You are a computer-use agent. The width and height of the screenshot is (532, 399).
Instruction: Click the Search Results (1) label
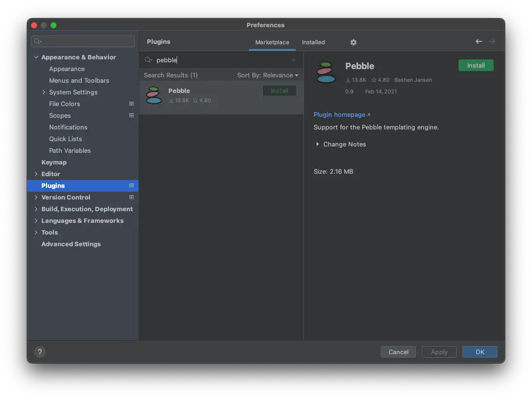pos(171,75)
